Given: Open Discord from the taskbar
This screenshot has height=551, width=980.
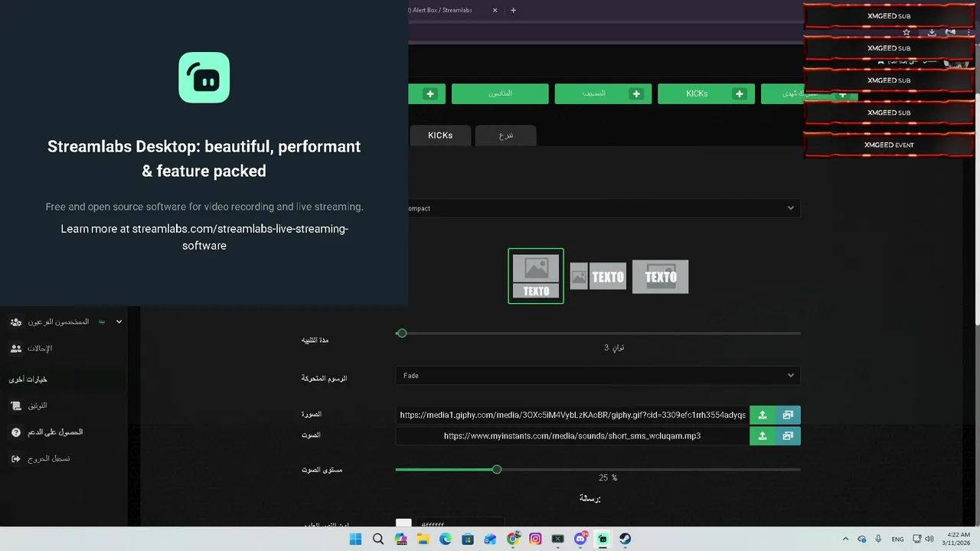Looking at the screenshot, I should 580,539.
